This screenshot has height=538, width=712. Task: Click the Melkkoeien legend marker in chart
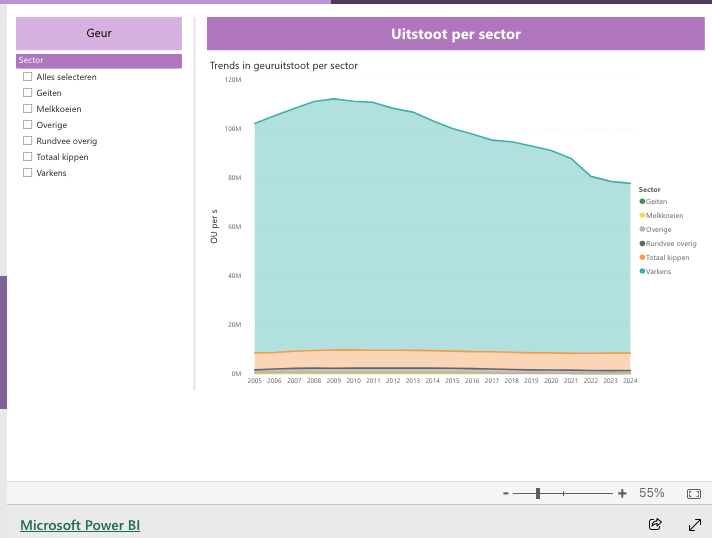(x=642, y=216)
